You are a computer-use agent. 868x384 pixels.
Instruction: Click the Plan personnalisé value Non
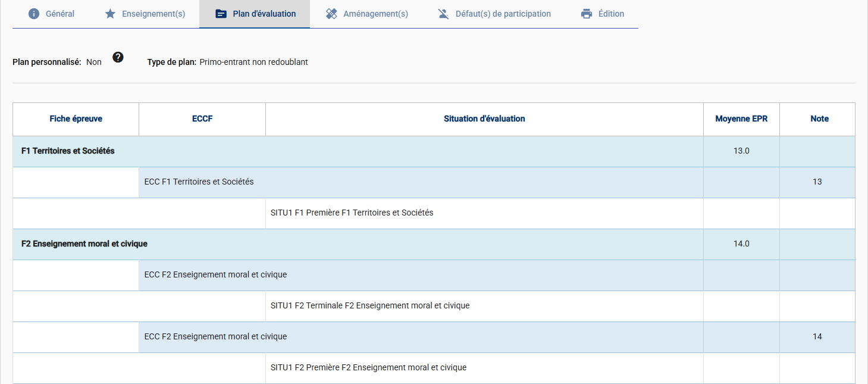click(94, 62)
